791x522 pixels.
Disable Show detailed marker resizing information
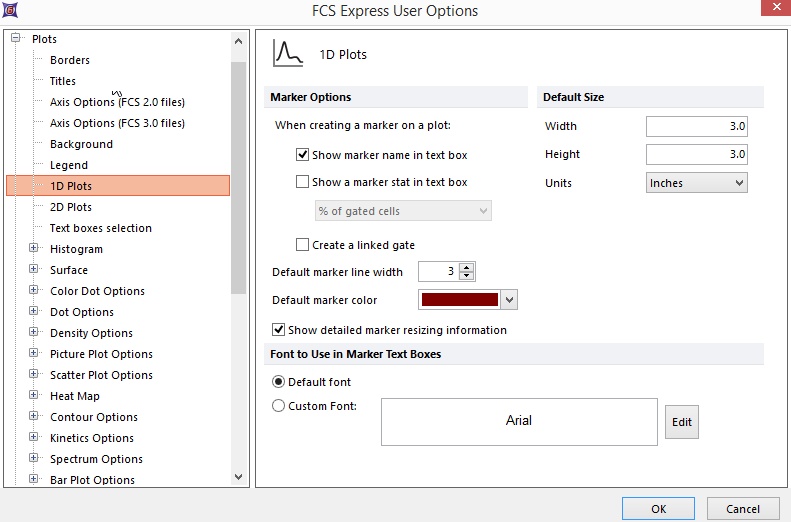[x=278, y=330]
